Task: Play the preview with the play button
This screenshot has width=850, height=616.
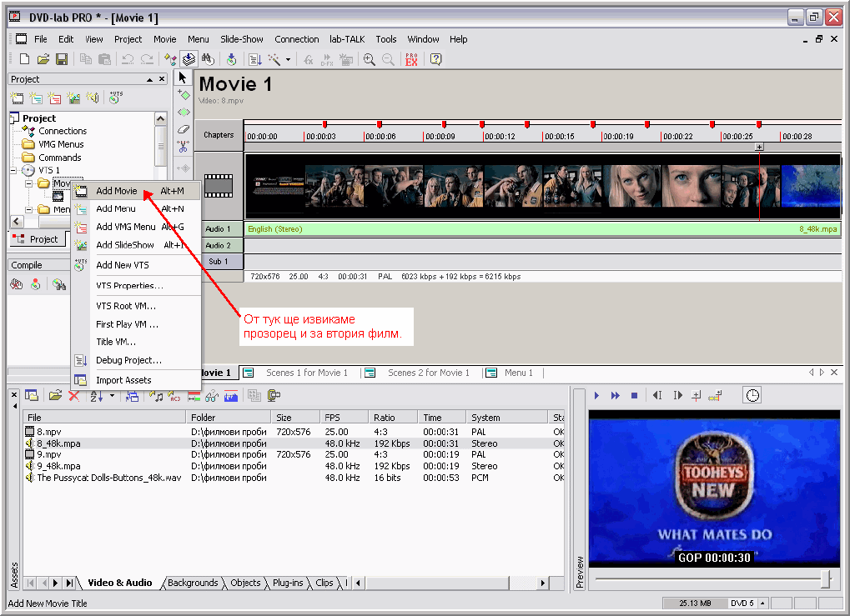Action: point(596,395)
